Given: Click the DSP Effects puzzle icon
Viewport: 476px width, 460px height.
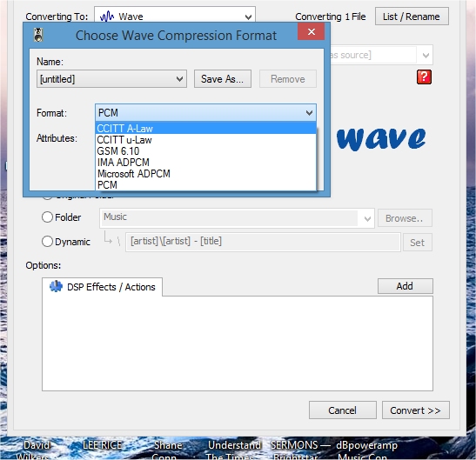Looking at the screenshot, I should 56,286.
